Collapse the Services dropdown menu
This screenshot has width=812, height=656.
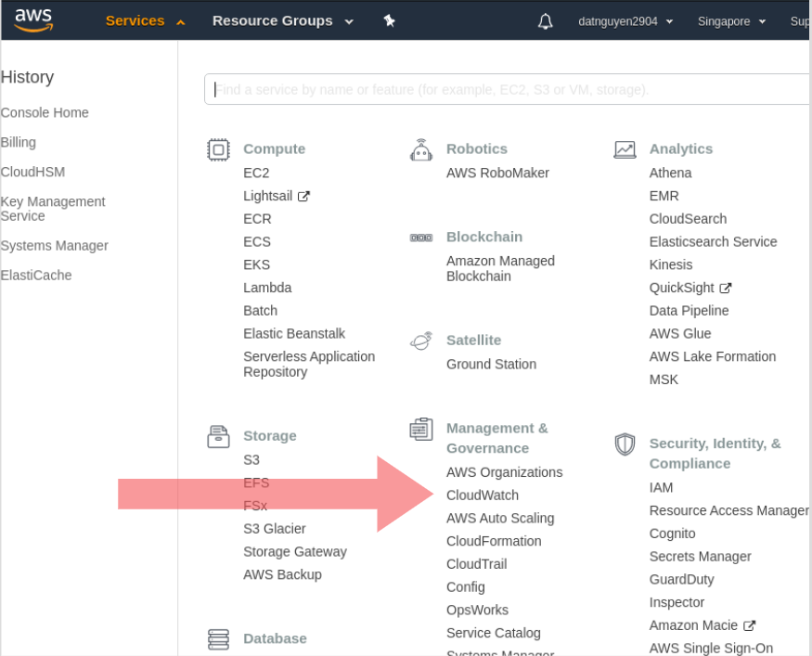pos(146,20)
